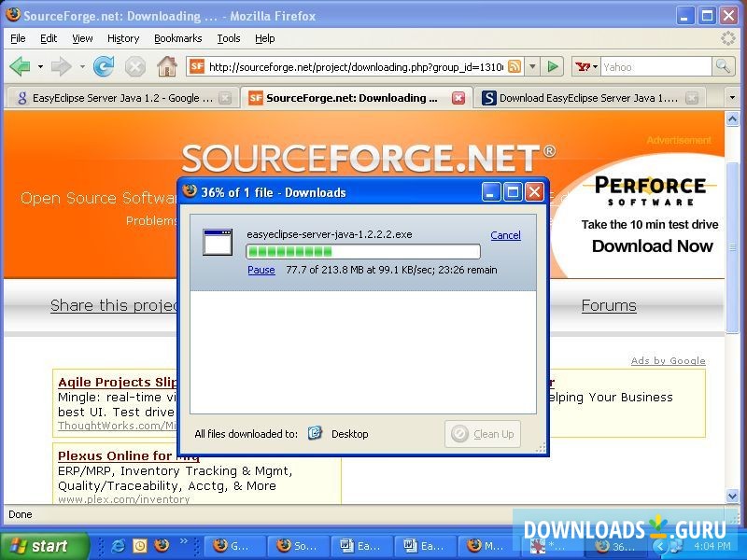The height and width of the screenshot is (560, 747).
Task: Open the Firefox Home page
Action: pos(166,66)
